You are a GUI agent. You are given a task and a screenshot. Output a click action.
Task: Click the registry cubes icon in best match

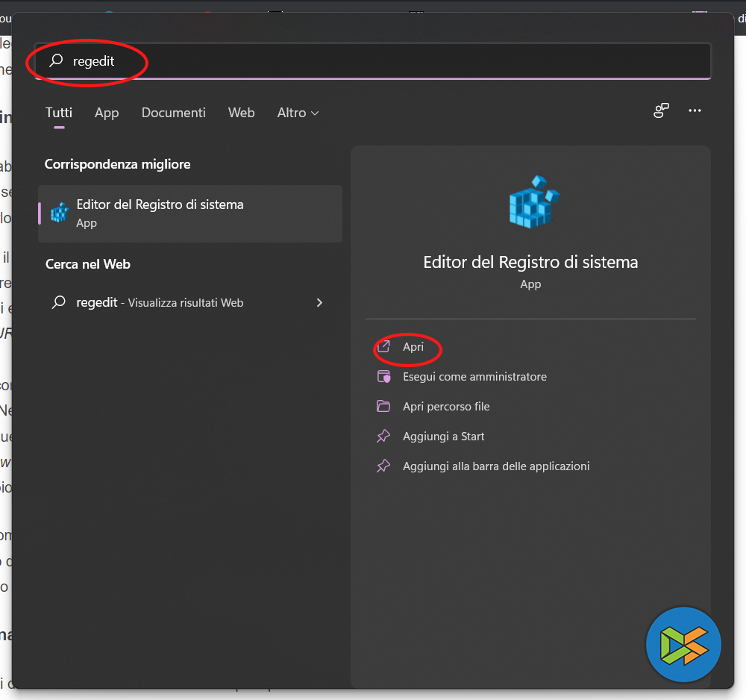pyautogui.click(x=60, y=213)
